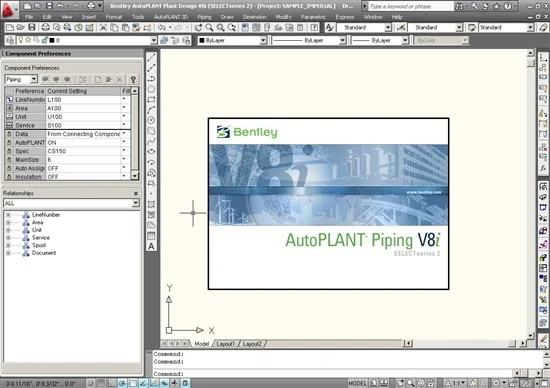Click the Text Style icon beside Standard
The width and height of the screenshot is (550, 388).
pyautogui.click(x=329, y=27)
